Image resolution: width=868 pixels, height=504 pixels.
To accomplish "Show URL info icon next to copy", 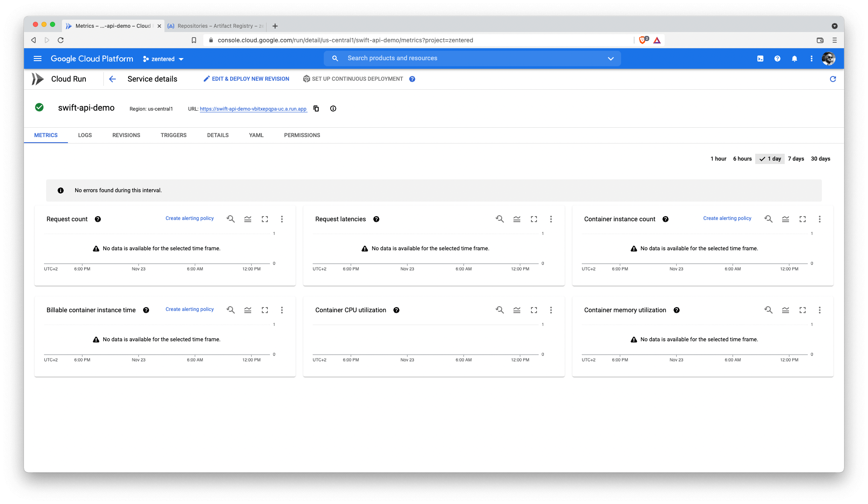I will click(x=333, y=108).
